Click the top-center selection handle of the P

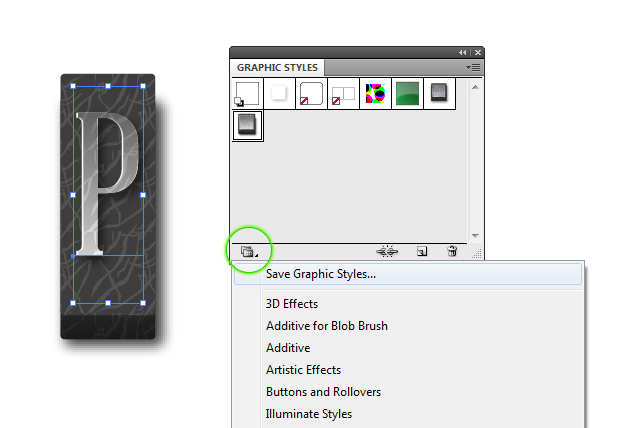(x=108, y=86)
